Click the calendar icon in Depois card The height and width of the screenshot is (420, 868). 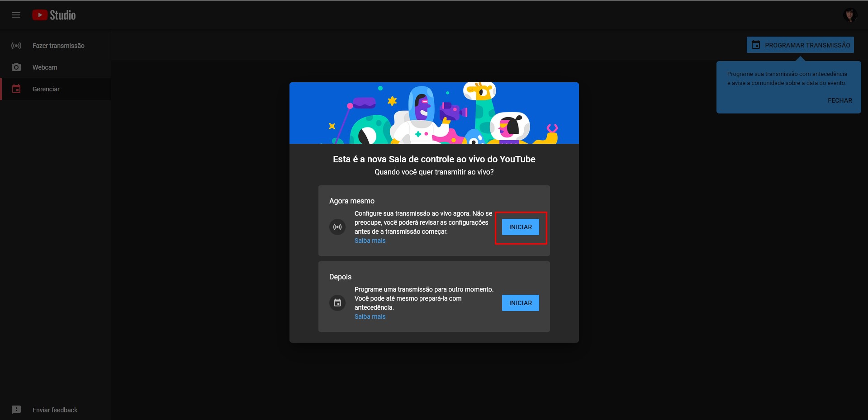tap(337, 303)
